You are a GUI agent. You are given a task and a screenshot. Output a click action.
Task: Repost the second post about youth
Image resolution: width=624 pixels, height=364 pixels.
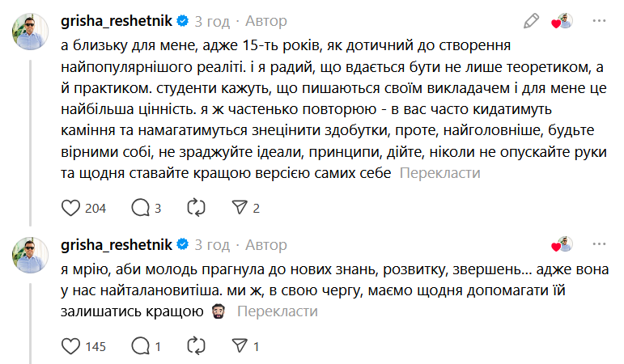tap(196, 346)
